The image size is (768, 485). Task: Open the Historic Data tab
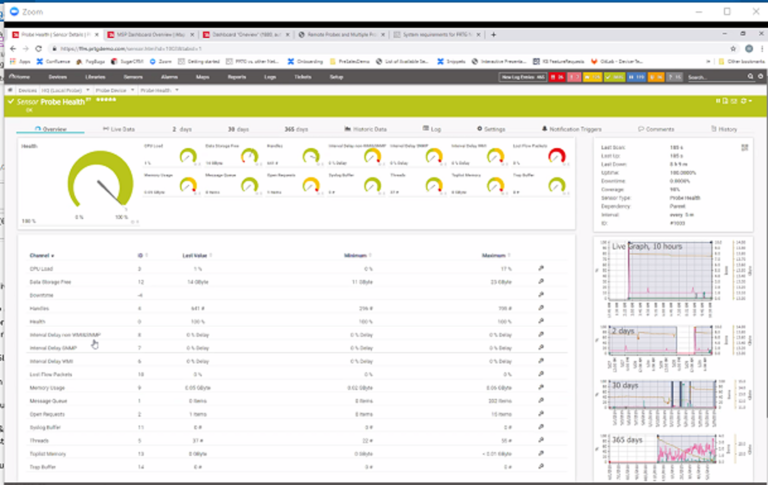coord(365,129)
